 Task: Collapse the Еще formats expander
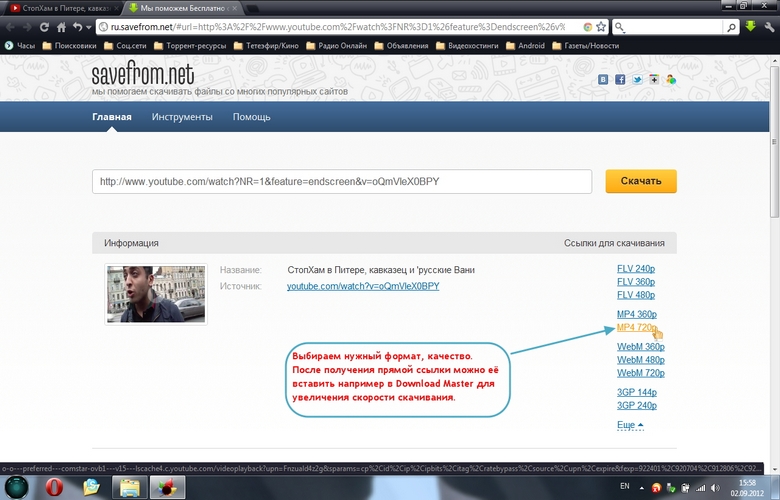tap(630, 425)
